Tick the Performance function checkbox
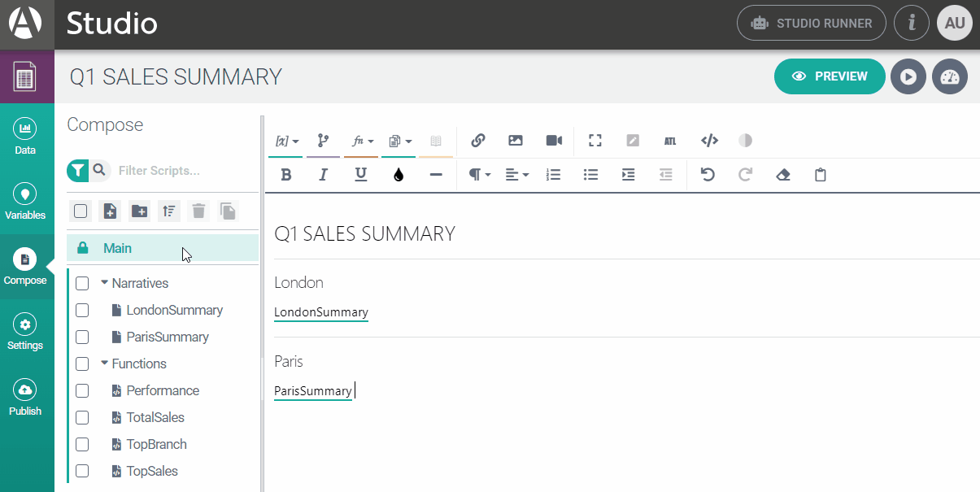Viewport: 980px width, 492px height. tap(82, 390)
